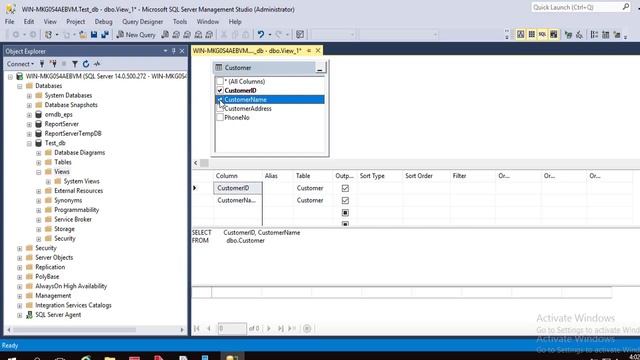
Task: Click the Save icon in the main toolbar
Action: [94, 35]
